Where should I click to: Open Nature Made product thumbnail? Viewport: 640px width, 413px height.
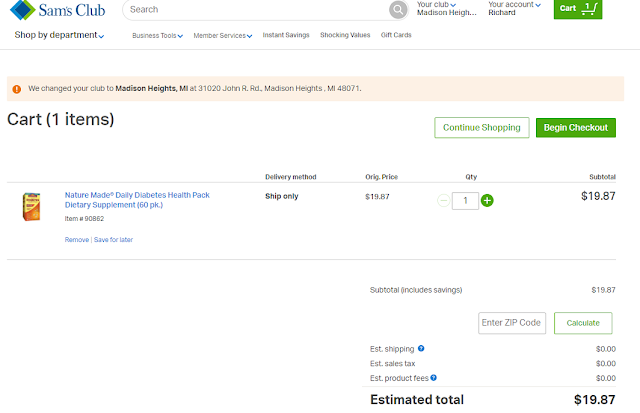point(31,206)
